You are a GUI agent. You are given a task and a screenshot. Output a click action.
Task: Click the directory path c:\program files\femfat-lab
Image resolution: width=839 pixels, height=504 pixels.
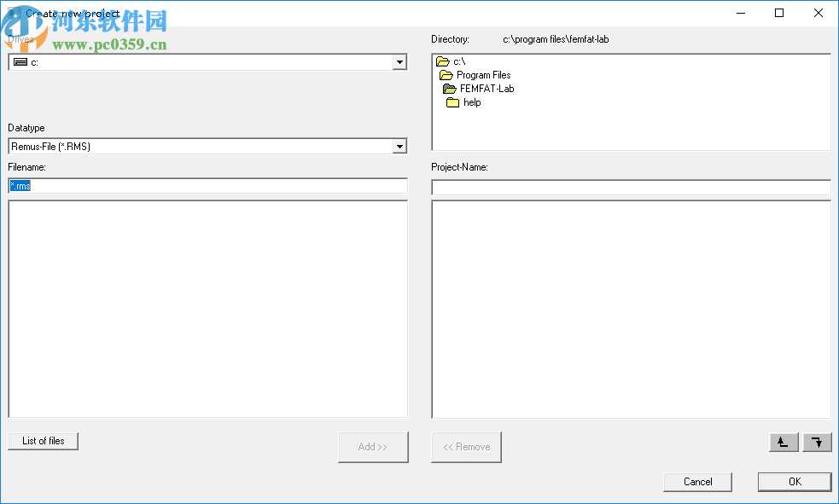tap(556, 39)
